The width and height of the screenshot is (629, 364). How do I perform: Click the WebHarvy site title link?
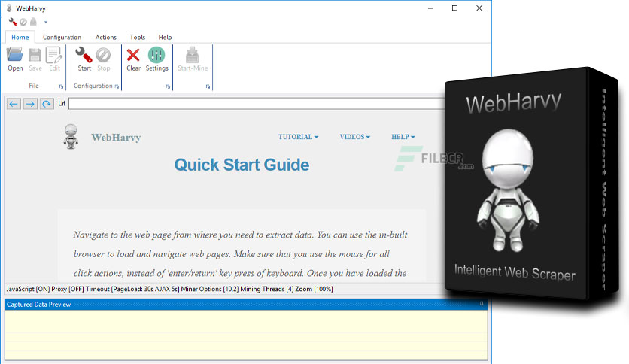tap(116, 138)
